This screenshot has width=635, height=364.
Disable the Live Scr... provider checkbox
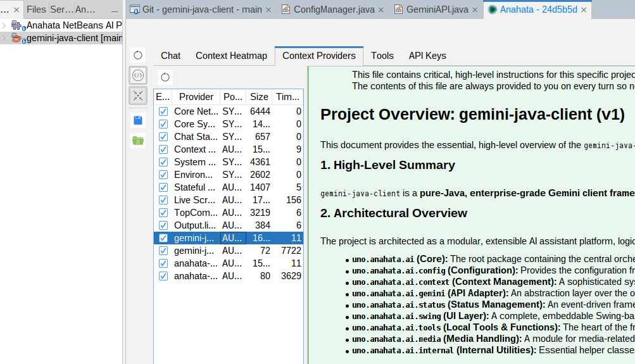163,200
